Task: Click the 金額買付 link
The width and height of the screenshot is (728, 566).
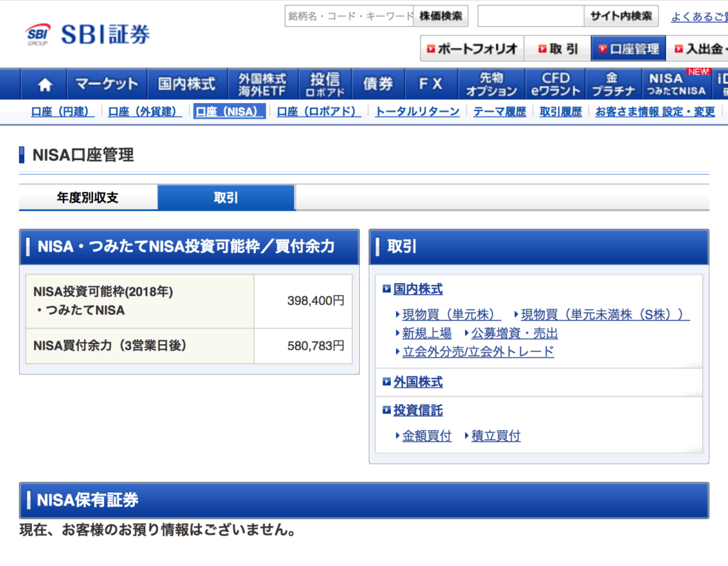Action: tap(427, 436)
